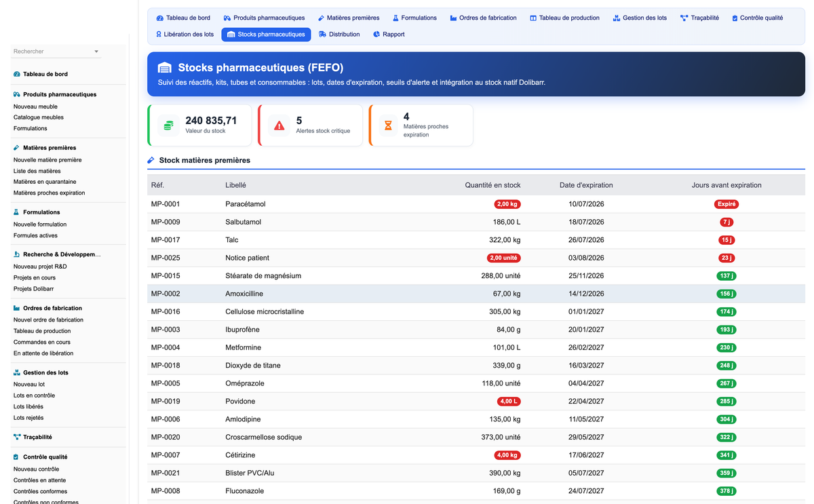
Task: Click the Libération des lots tab ribbon icon
Action: click(159, 34)
